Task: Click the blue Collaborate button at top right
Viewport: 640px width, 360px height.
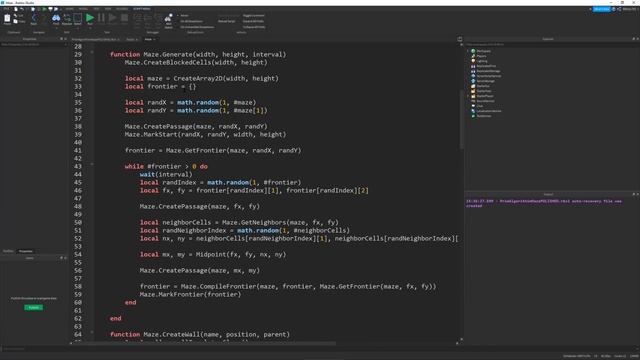Action: [601, 9]
